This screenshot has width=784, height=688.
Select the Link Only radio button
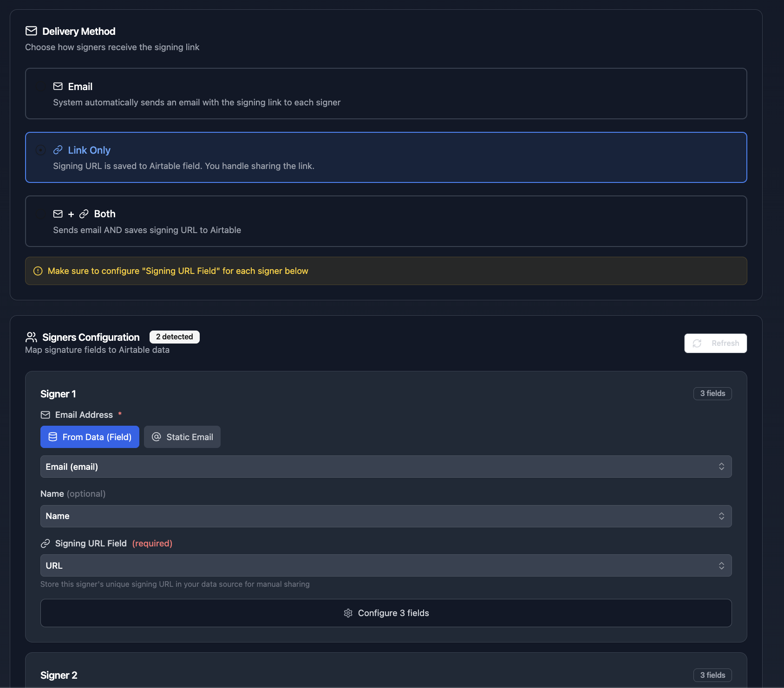41,150
